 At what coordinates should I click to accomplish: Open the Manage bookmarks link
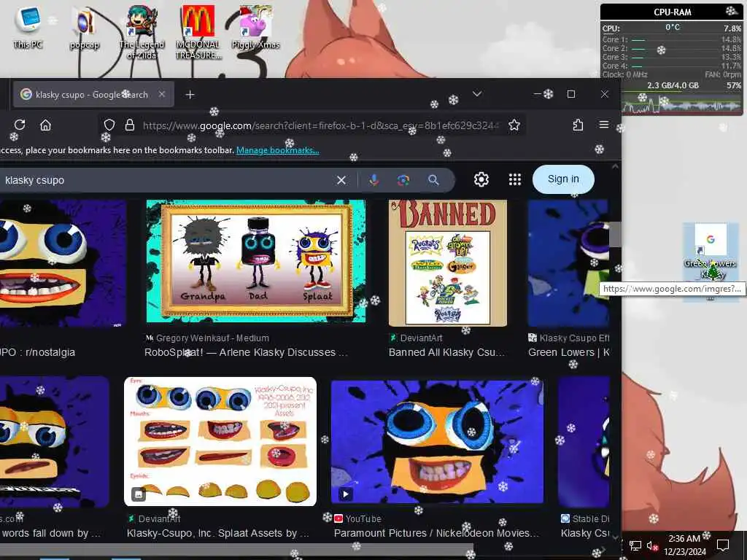tap(278, 150)
